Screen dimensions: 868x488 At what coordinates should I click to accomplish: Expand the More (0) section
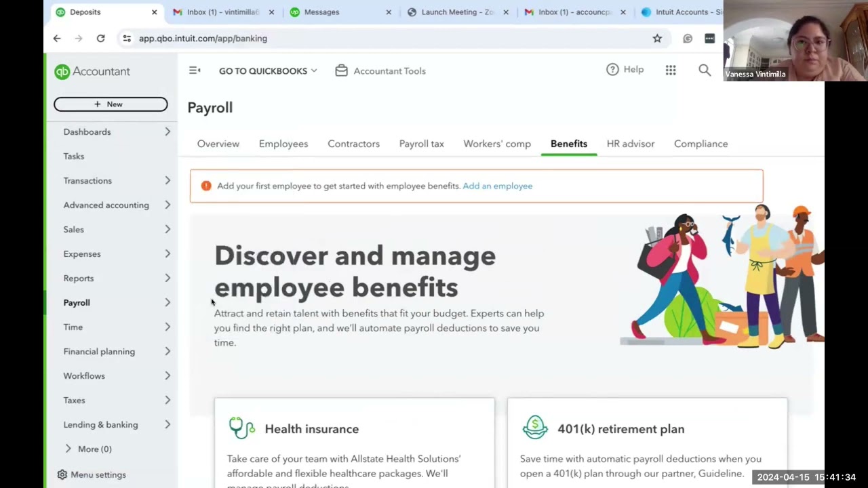[88, 449]
